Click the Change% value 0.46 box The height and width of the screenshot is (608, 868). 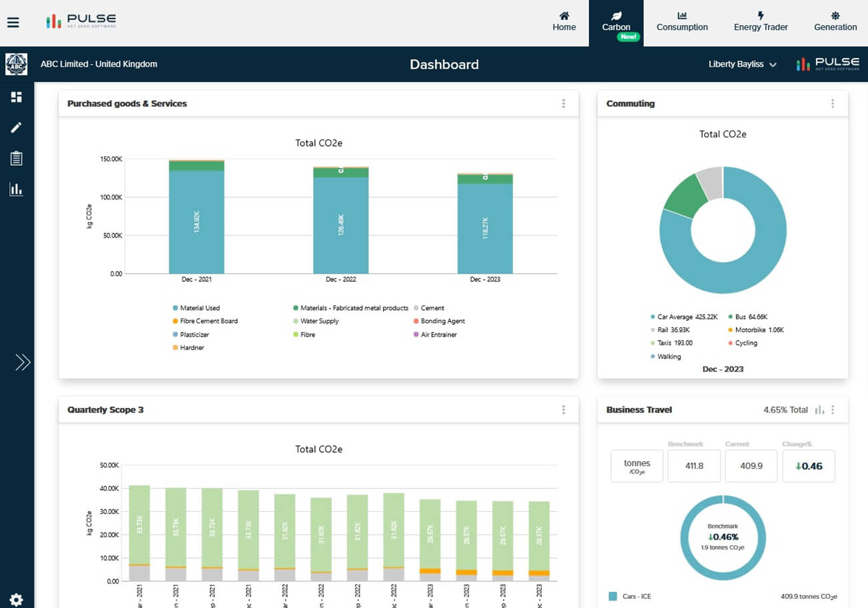coord(809,465)
